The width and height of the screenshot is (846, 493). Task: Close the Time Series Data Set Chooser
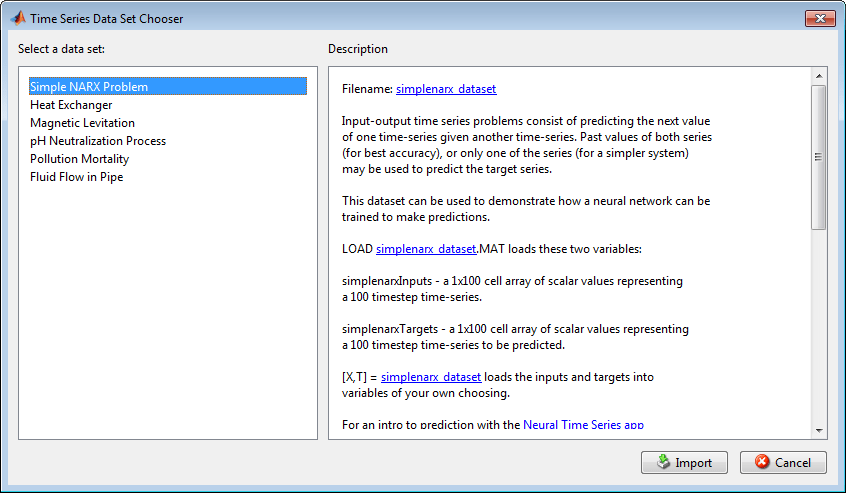pyautogui.click(x=820, y=18)
